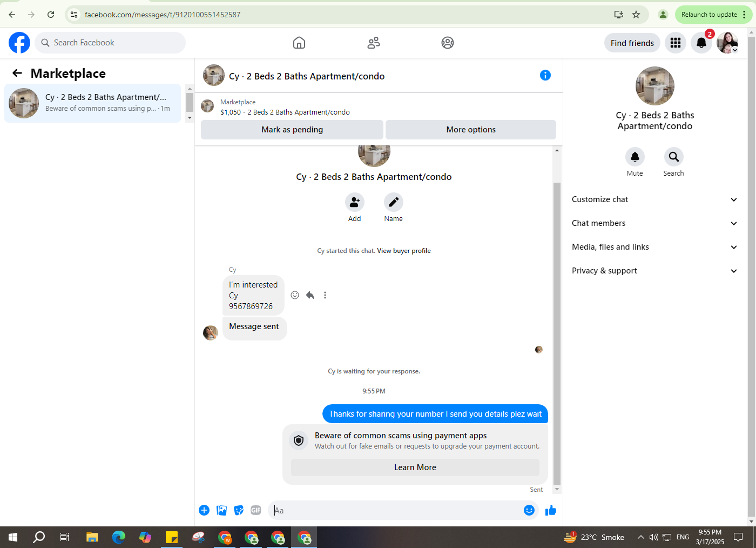Image resolution: width=756 pixels, height=548 pixels.
Task: Navigate back in the browser
Action: click(x=12, y=15)
